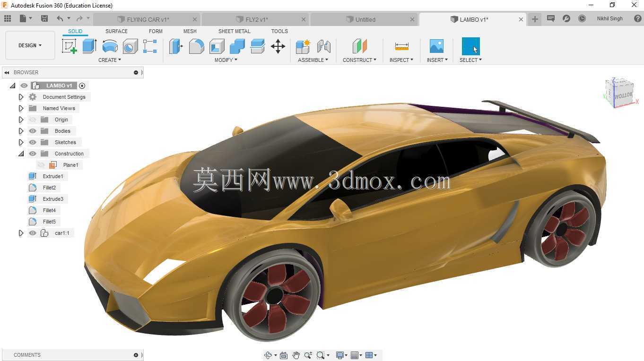Select the Joint tool icon
The height and width of the screenshot is (361, 644).
(x=323, y=46)
